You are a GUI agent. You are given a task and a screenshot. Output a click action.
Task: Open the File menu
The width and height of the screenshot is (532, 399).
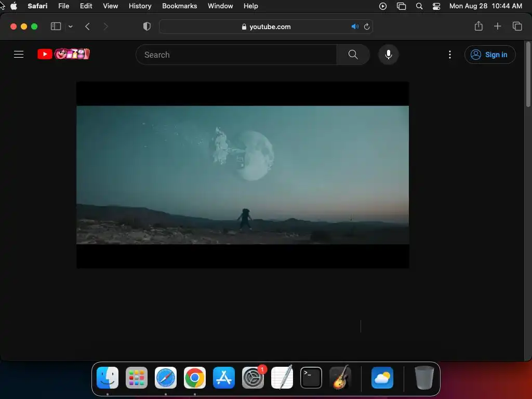64,6
